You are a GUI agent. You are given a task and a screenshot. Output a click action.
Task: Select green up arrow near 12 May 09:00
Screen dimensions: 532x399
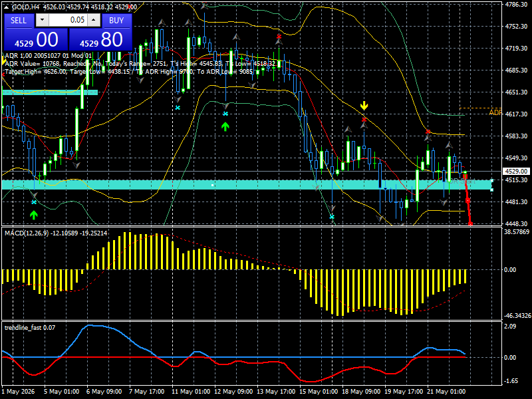[225, 126]
